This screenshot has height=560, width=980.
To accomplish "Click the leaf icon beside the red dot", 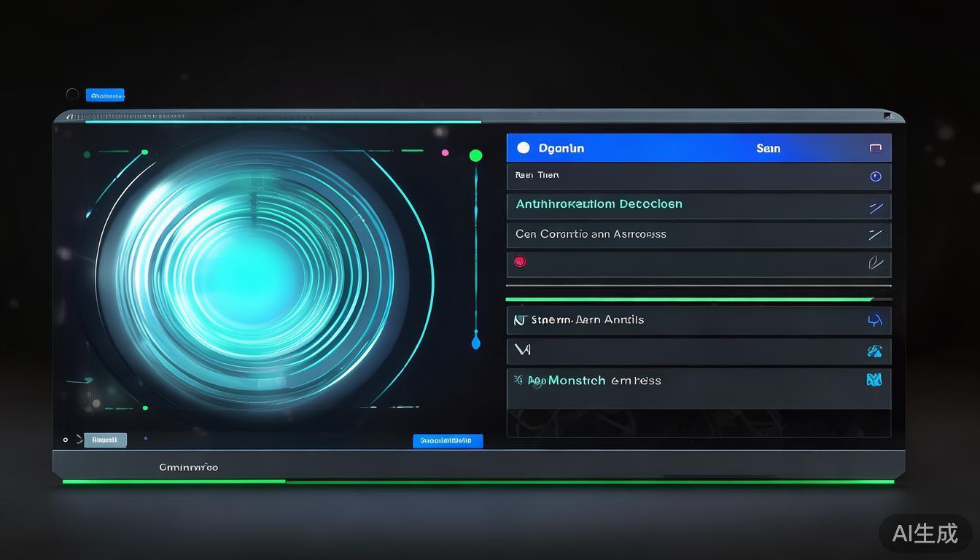I will point(876,263).
